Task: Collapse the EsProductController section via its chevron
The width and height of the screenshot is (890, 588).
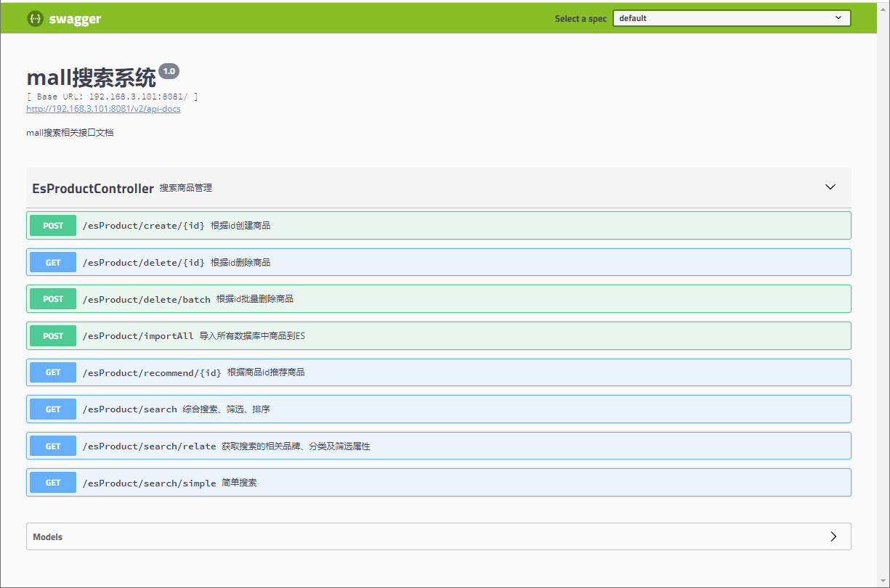Action: point(830,187)
